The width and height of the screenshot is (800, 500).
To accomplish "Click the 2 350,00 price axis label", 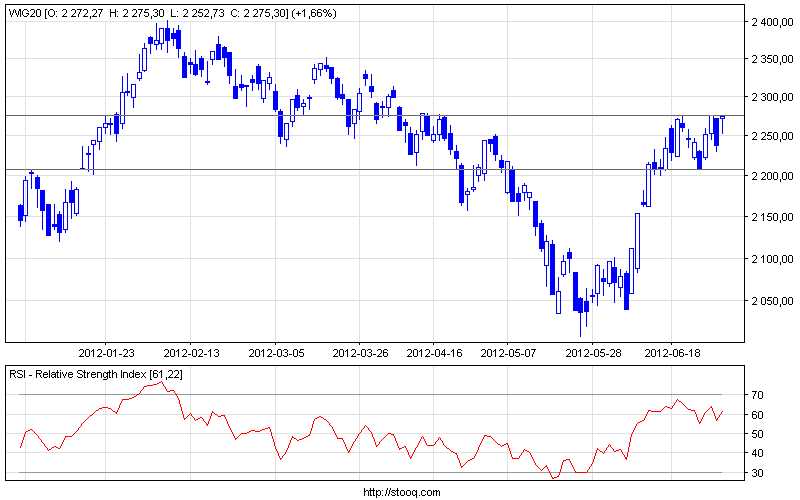I will tap(772, 60).
